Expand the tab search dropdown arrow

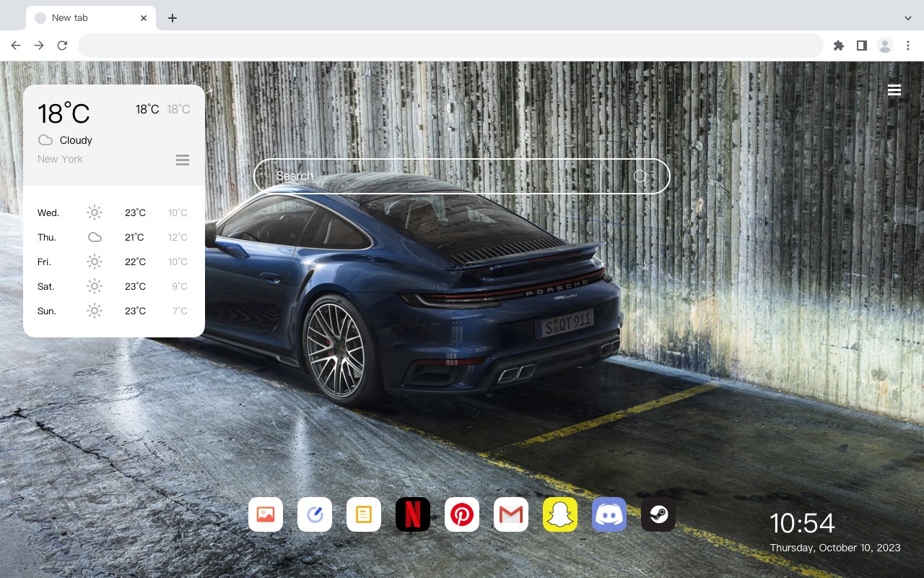(908, 18)
